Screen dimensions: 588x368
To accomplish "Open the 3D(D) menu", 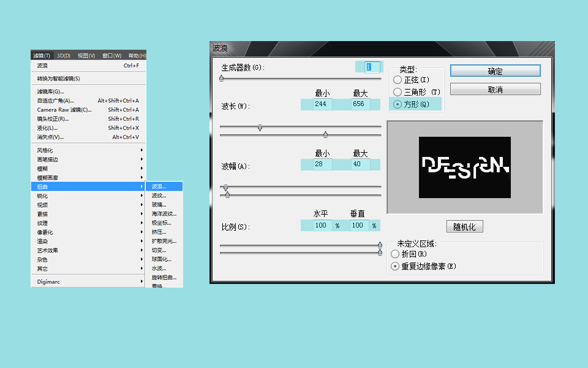I will coord(64,56).
